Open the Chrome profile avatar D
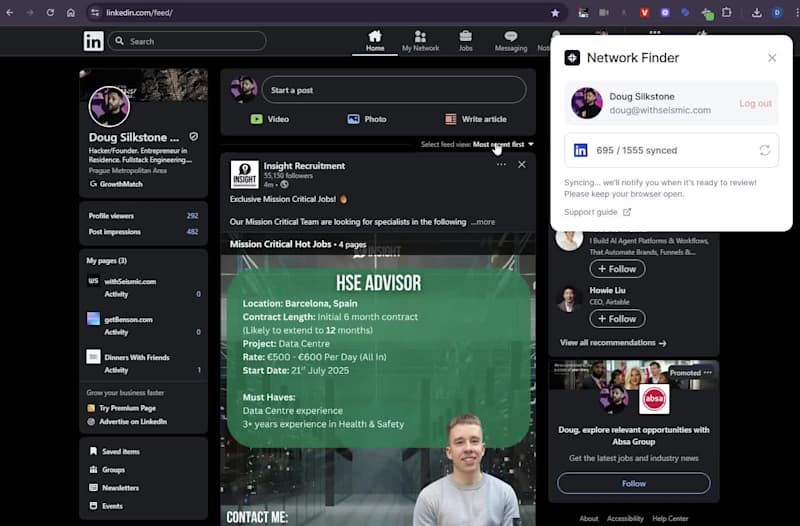800x526 pixels. point(777,13)
